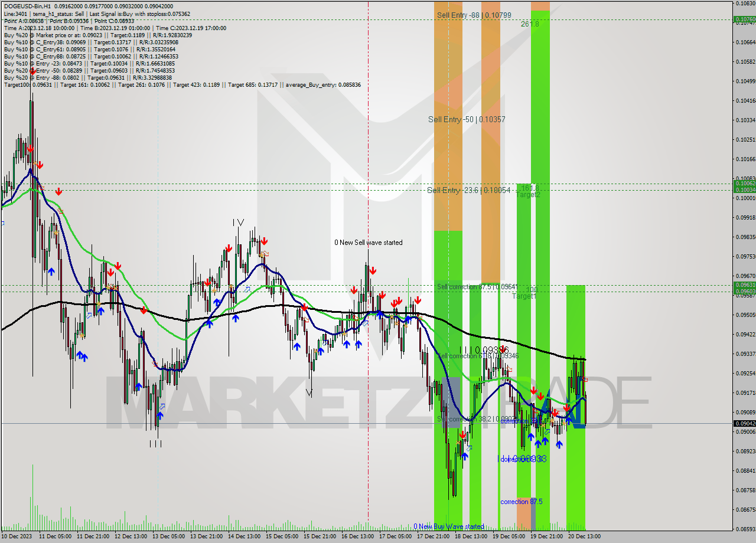Image resolution: width=756 pixels, height=543 pixels.
Task: Click the 0.08593 price axis label
Action: (x=745, y=529)
